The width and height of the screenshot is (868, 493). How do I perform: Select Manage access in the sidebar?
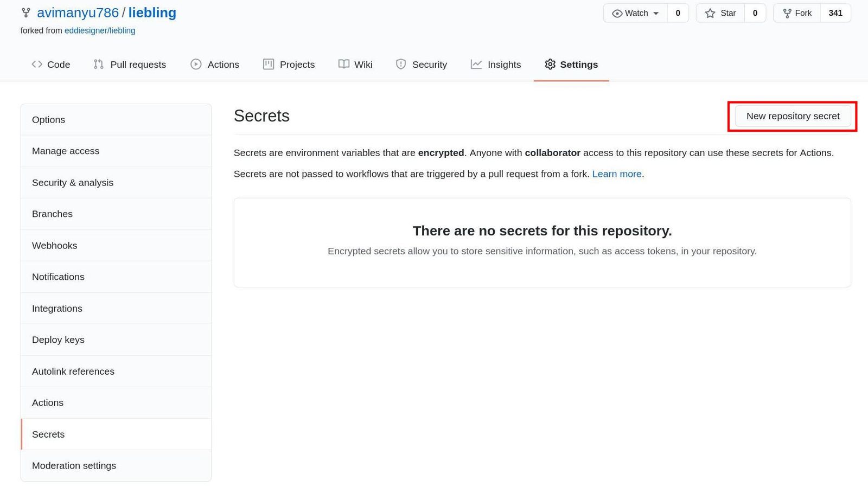tap(65, 151)
